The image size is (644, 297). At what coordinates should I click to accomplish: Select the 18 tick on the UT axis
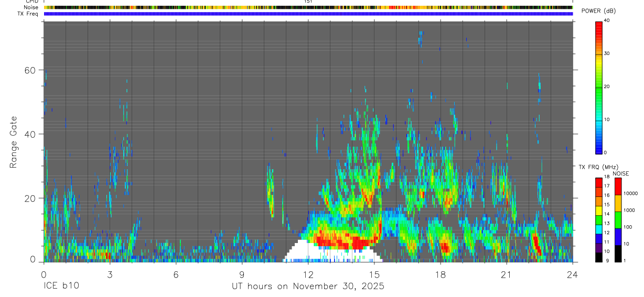441,273
